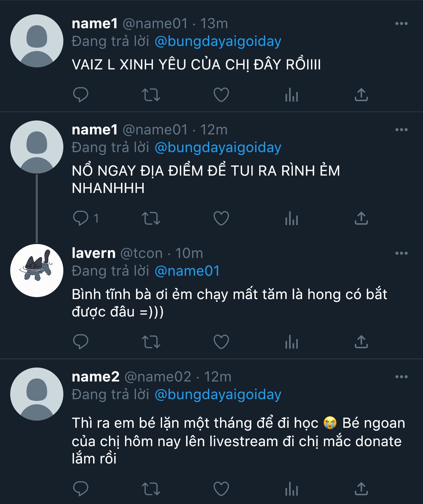This screenshot has width=423, height=504.
Task: Open the reply thread with 1 comment
Action: pyautogui.click(x=81, y=218)
